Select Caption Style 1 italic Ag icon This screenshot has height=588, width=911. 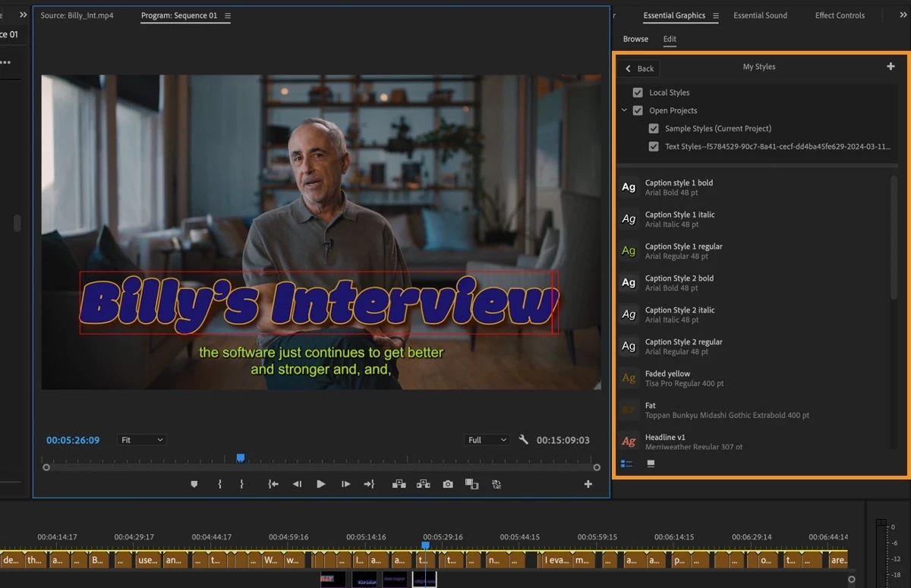[629, 219]
